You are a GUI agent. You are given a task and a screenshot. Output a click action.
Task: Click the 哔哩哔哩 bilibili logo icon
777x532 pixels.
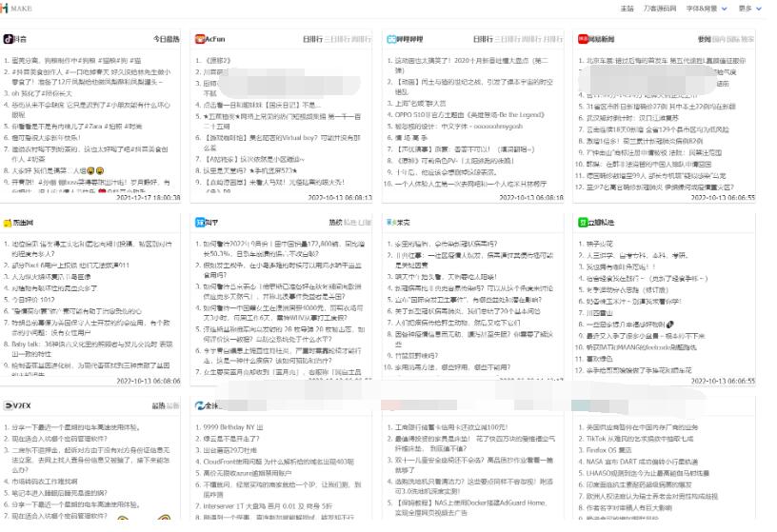(x=391, y=39)
